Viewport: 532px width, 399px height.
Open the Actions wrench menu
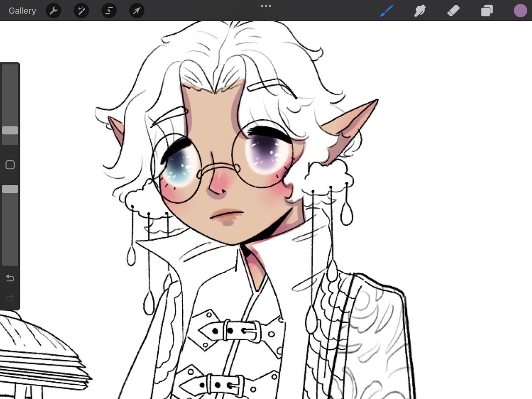(54, 11)
